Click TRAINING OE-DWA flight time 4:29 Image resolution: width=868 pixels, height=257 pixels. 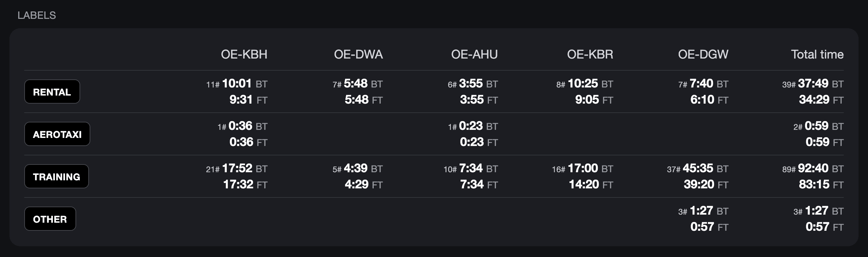point(356,184)
